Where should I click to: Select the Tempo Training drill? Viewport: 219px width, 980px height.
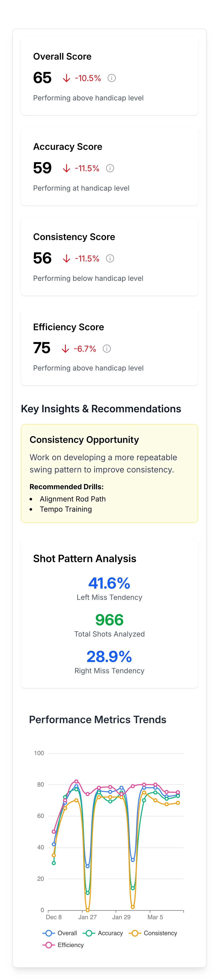click(x=66, y=509)
